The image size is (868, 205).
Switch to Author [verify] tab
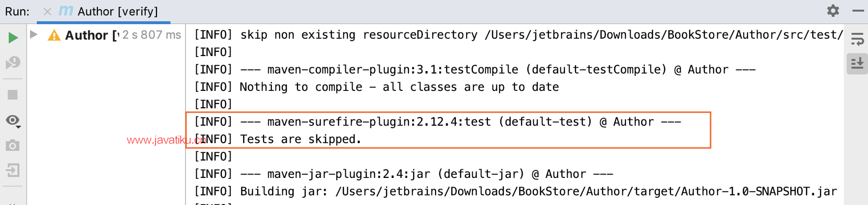tap(118, 12)
